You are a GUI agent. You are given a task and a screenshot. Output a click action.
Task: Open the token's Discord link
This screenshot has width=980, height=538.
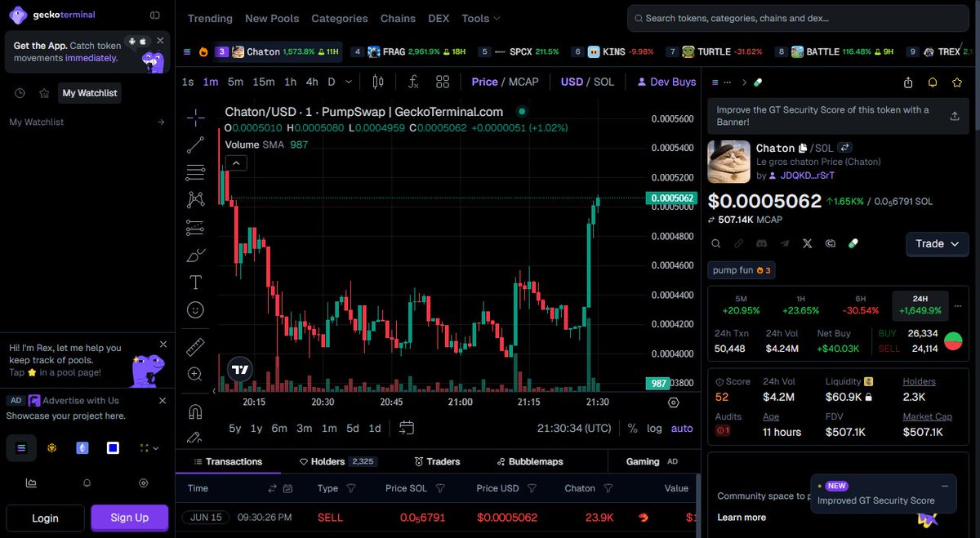(x=761, y=243)
